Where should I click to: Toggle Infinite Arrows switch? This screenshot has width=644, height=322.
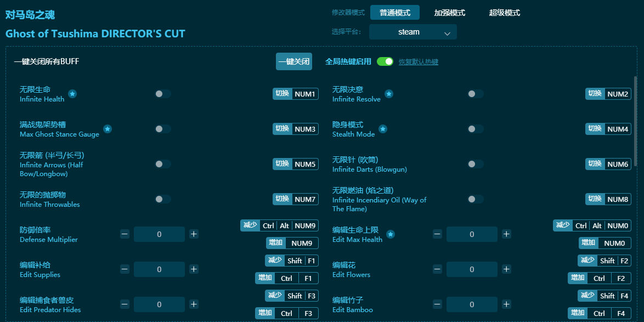(162, 164)
